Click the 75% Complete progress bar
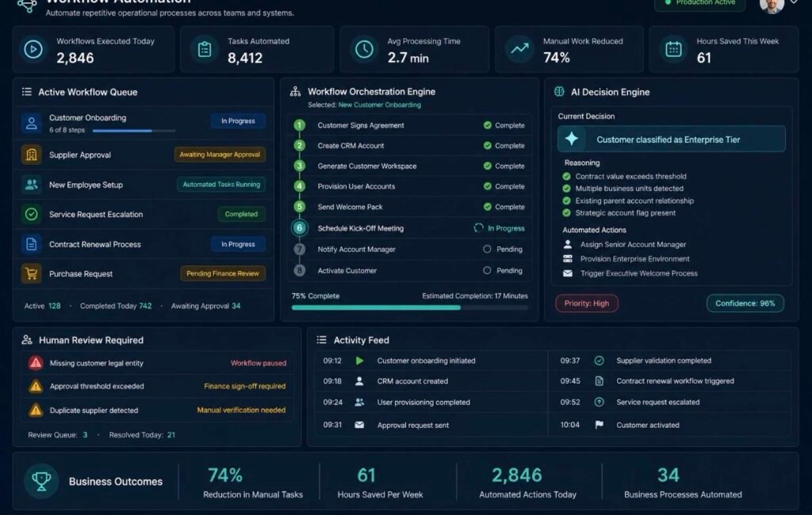The width and height of the screenshot is (812, 515). tap(410, 307)
